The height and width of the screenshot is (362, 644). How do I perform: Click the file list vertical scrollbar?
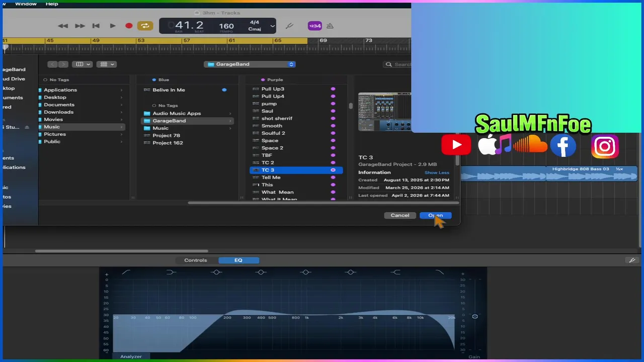pos(351,106)
